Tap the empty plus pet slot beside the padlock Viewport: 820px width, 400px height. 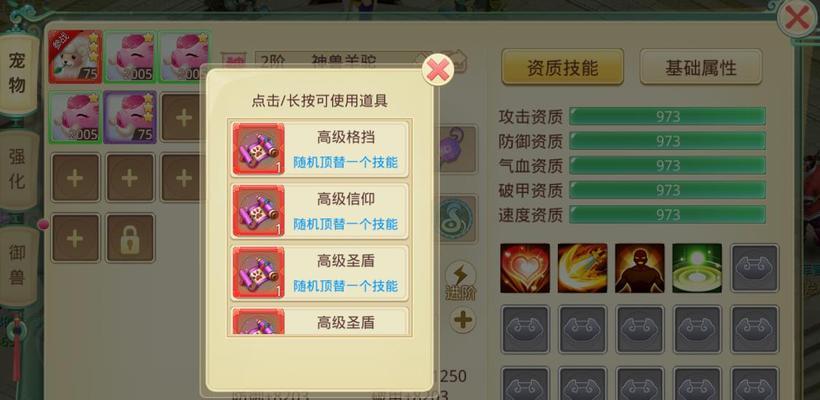(x=75, y=238)
